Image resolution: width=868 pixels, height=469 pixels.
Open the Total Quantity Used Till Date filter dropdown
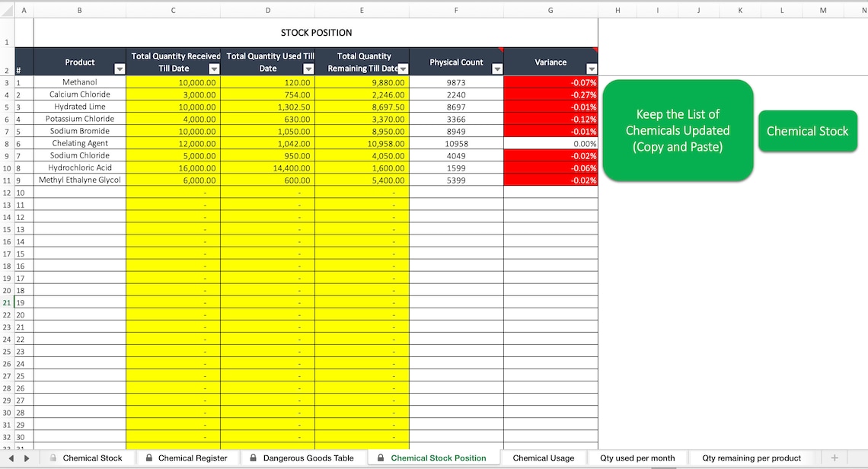click(x=308, y=69)
